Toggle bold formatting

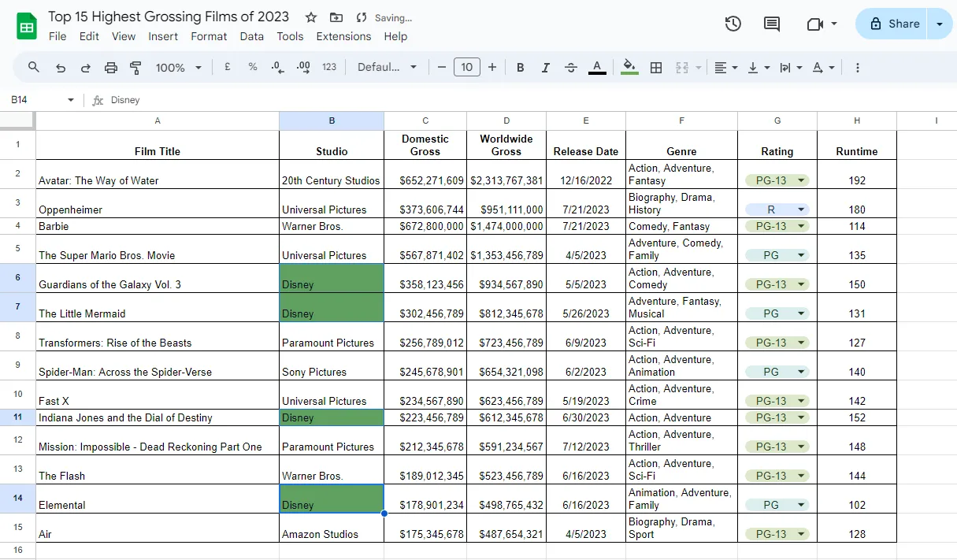point(520,68)
